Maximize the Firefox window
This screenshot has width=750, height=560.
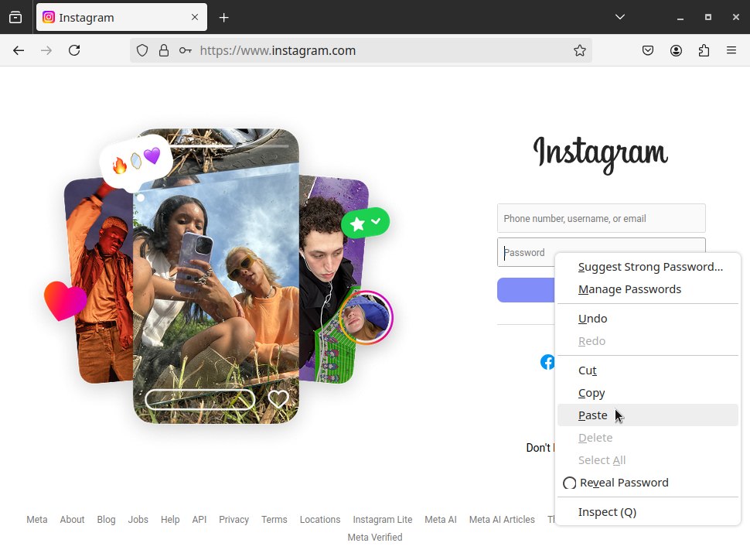click(x=708, y=18)
